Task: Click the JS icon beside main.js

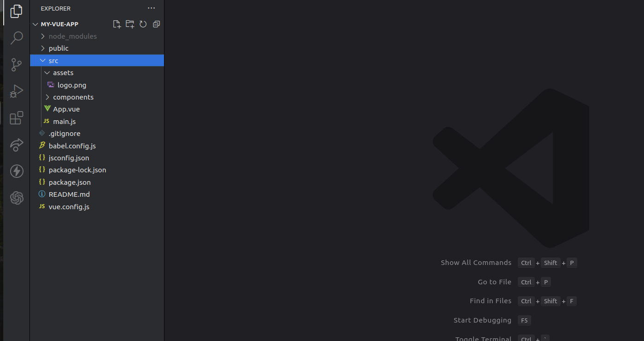Action: click(x=46, y=121)
